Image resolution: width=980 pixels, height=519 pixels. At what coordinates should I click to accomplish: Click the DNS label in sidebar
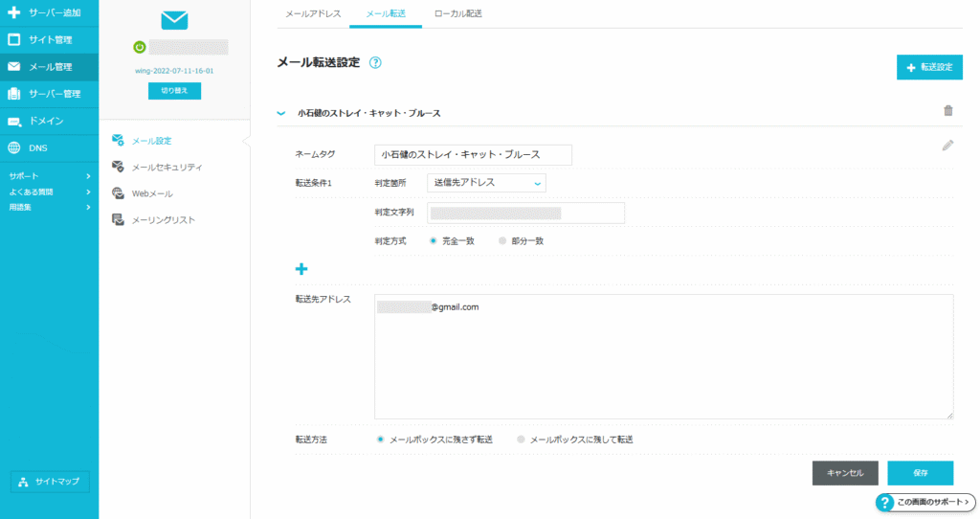(38, 148)
